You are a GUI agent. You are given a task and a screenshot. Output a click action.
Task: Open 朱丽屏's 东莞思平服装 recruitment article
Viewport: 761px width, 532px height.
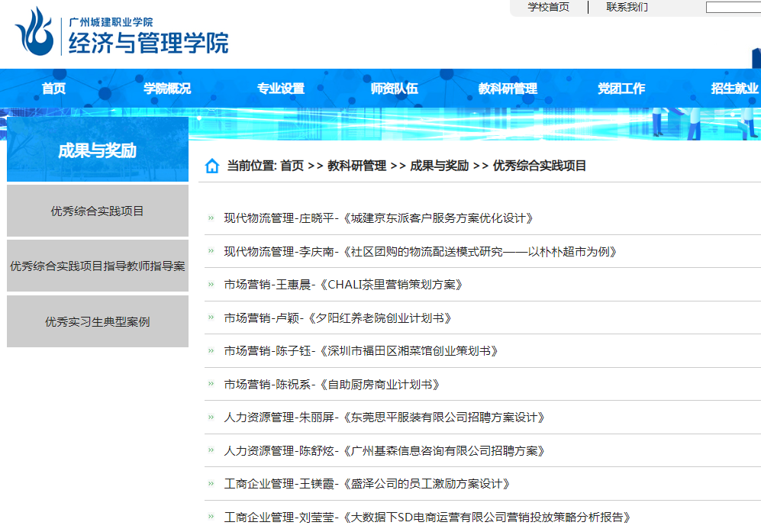pos(385,418)
